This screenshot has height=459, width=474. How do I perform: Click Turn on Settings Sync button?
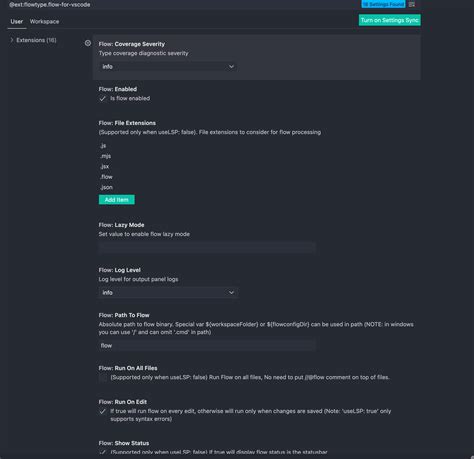click(390, 20)
